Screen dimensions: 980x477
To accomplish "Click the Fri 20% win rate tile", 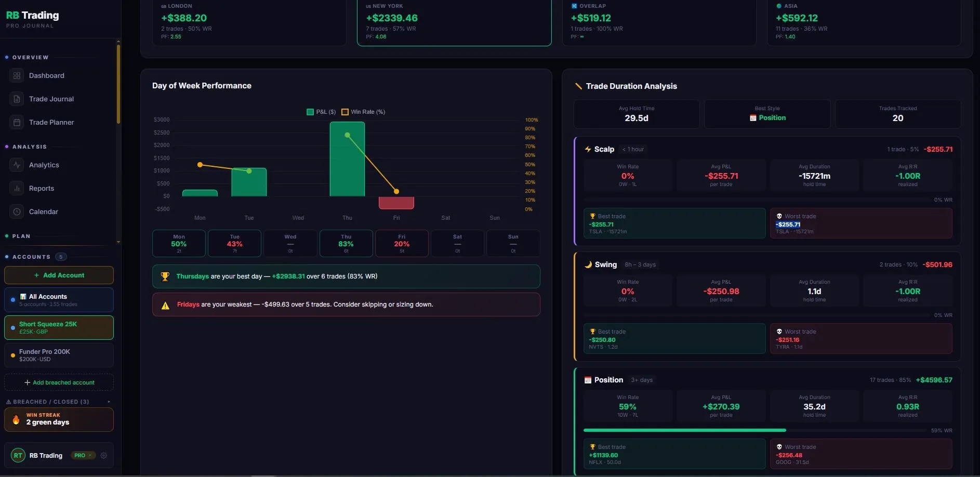I will (x=402, y=243).
